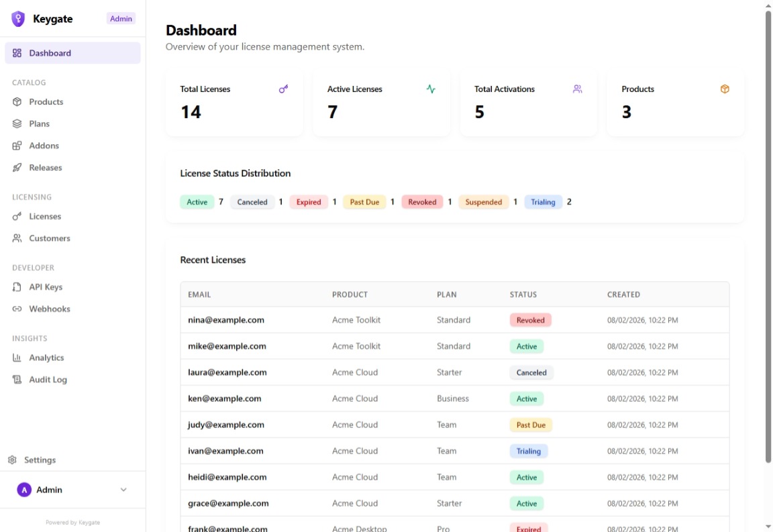Click the Suspended status badge
Viewport: 773px width, 532px height.
coord(484,202)
